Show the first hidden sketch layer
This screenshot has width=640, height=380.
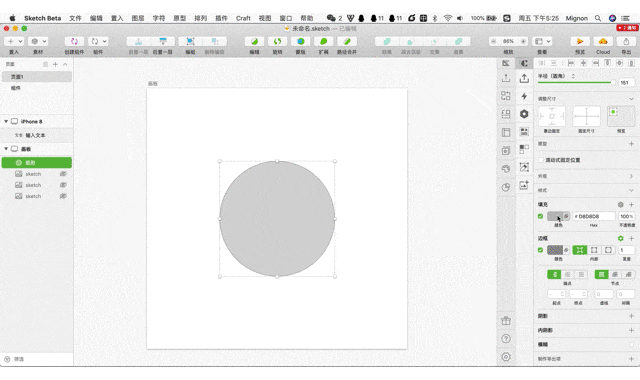tap(63, 174)
